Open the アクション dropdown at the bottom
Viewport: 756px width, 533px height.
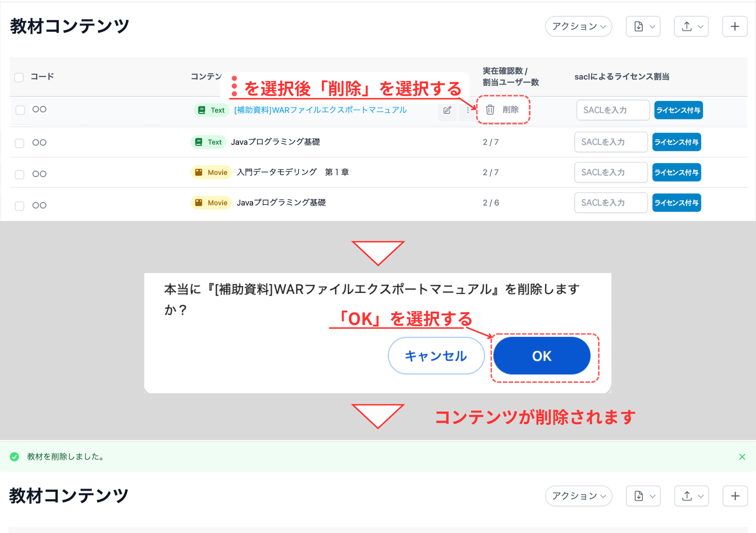(578, 496)
